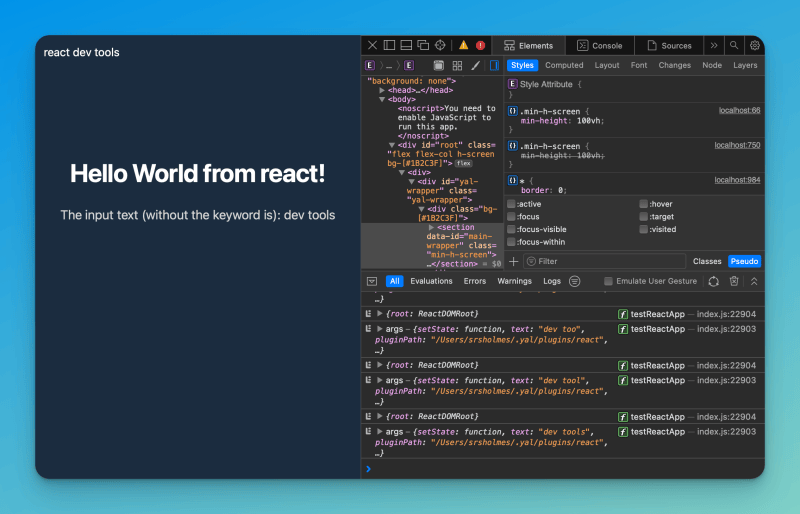This screenshot has width=800, height=514.
Task: Switch to the Console tab
Action: (599, 45)
